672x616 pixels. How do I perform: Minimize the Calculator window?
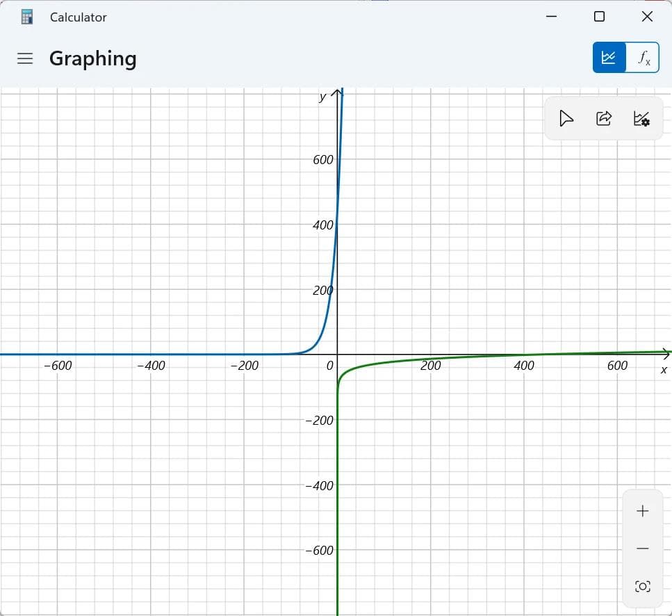click(551, 17)
